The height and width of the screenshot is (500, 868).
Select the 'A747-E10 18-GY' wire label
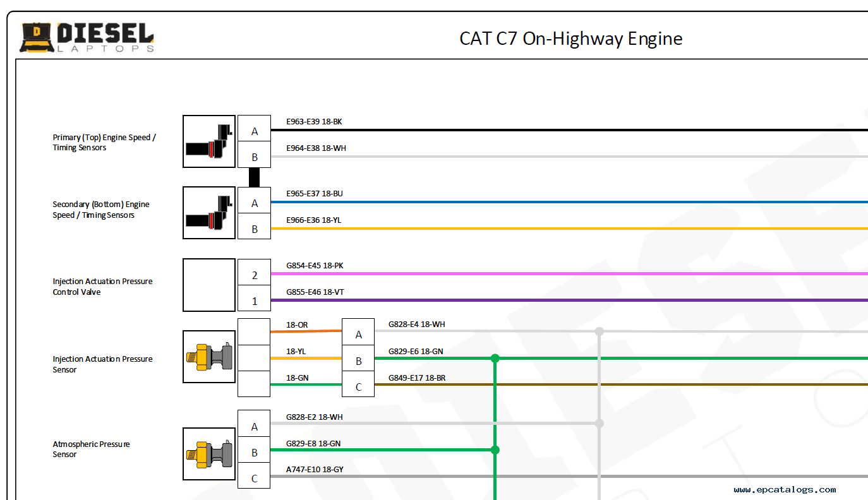315,469
